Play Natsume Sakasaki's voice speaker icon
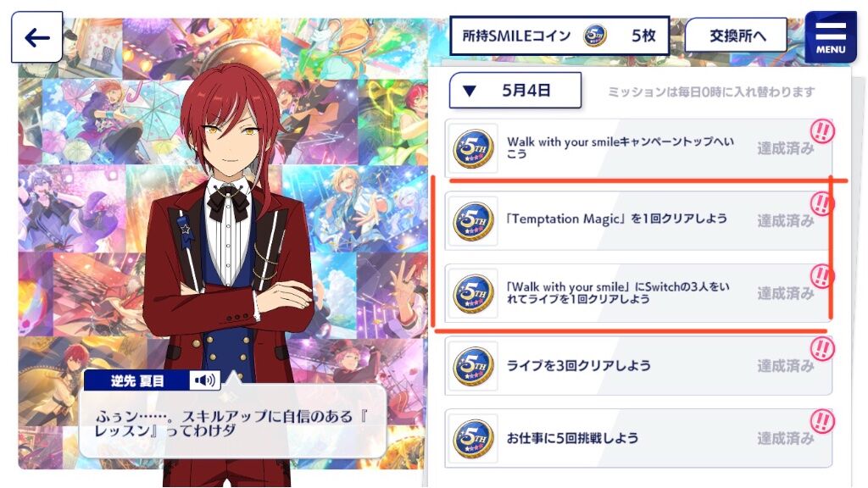 205,380
